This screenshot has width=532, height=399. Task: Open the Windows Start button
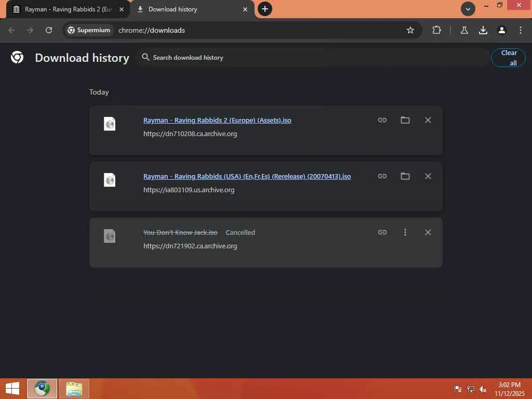12,389
